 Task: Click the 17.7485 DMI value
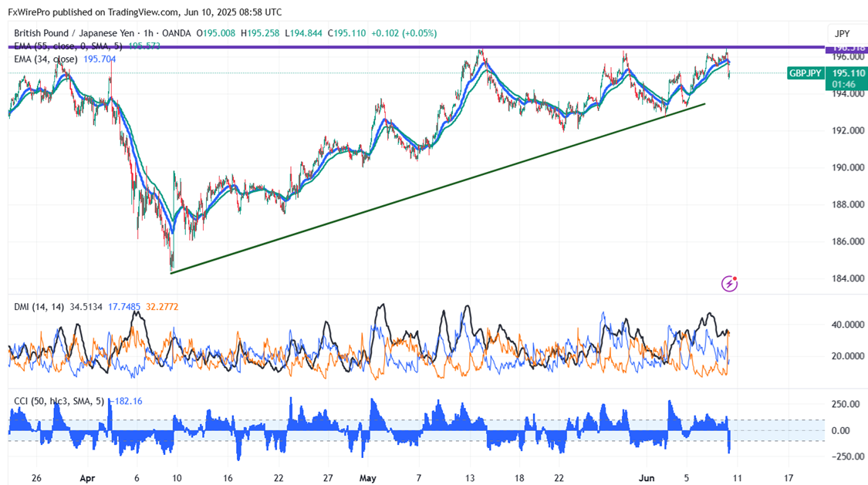click(x=124, y=306)
